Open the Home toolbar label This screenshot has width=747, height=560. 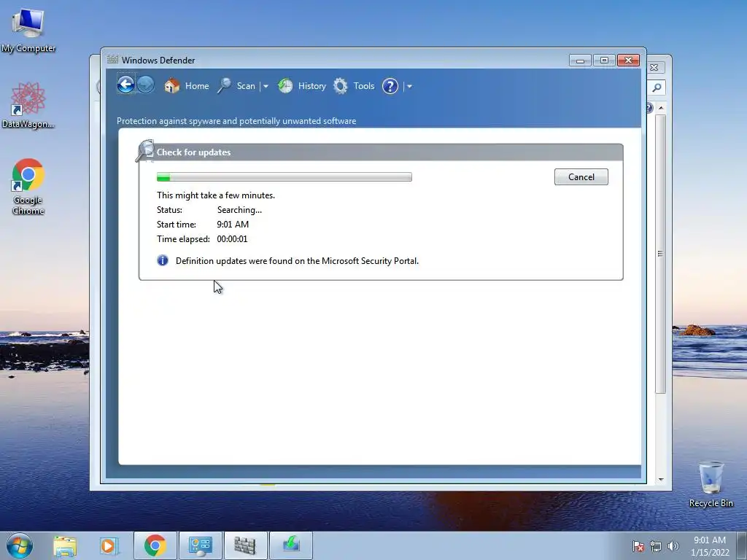(x=197, y=86)
